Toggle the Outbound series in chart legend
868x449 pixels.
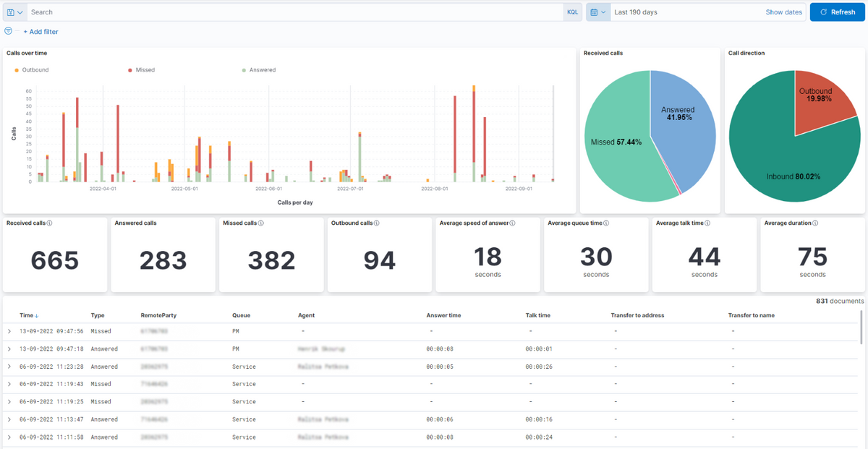click(35, 70)
